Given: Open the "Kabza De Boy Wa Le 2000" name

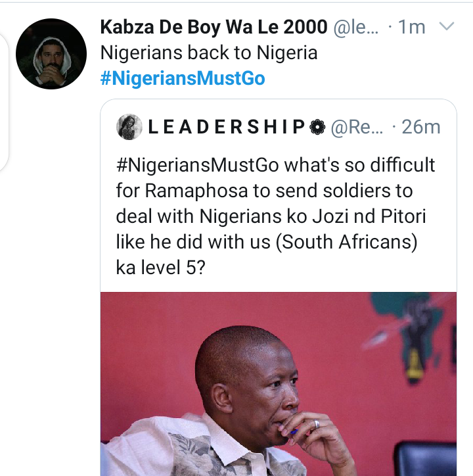Looking at the screenshot, I should pos(214,27).
